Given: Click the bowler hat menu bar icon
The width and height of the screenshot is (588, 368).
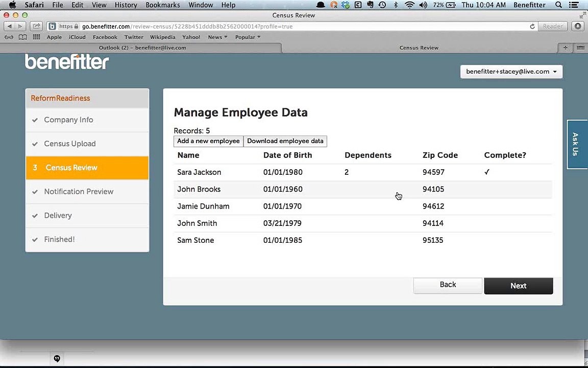Looking at the screenshot, I should (x=321, y=5).
